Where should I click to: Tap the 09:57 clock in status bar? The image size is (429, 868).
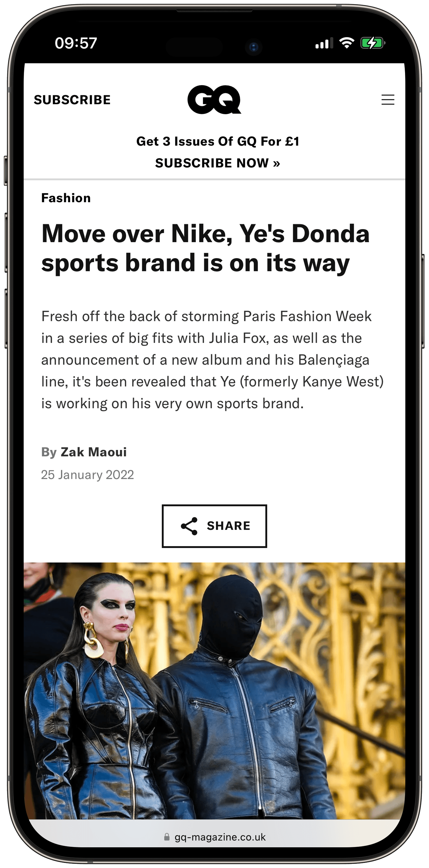click(76, 43)
